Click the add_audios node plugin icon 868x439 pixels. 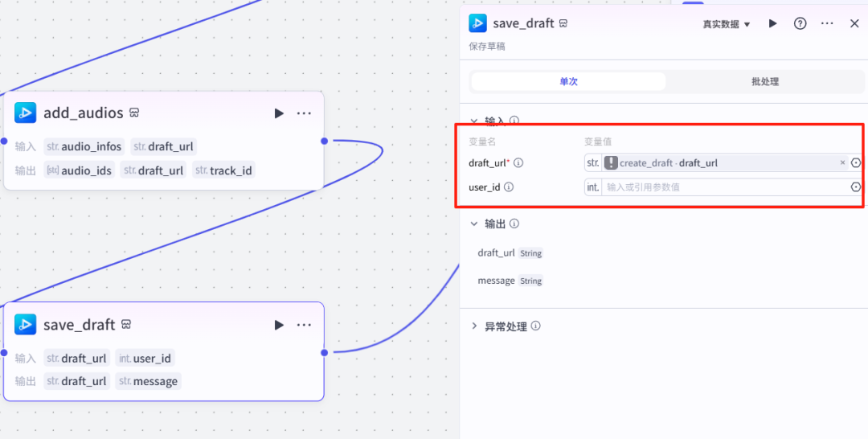coord(26,113)
